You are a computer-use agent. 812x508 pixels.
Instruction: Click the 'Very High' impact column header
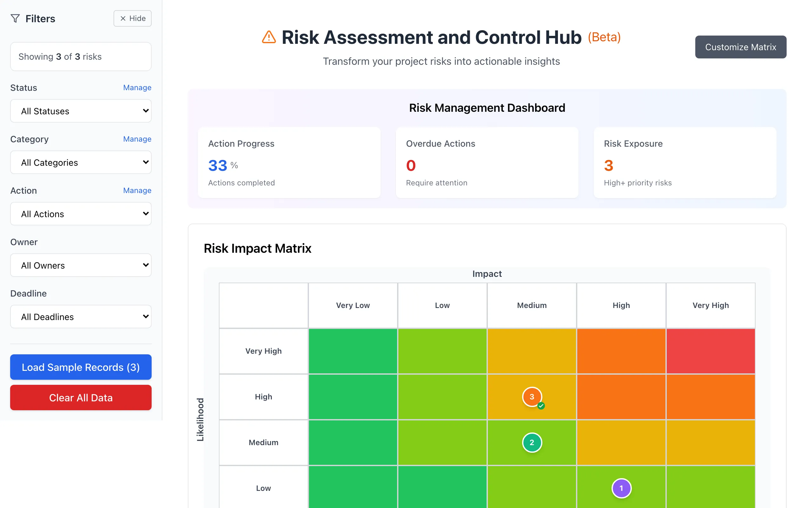pyautogui.click(x=711, y=305)
